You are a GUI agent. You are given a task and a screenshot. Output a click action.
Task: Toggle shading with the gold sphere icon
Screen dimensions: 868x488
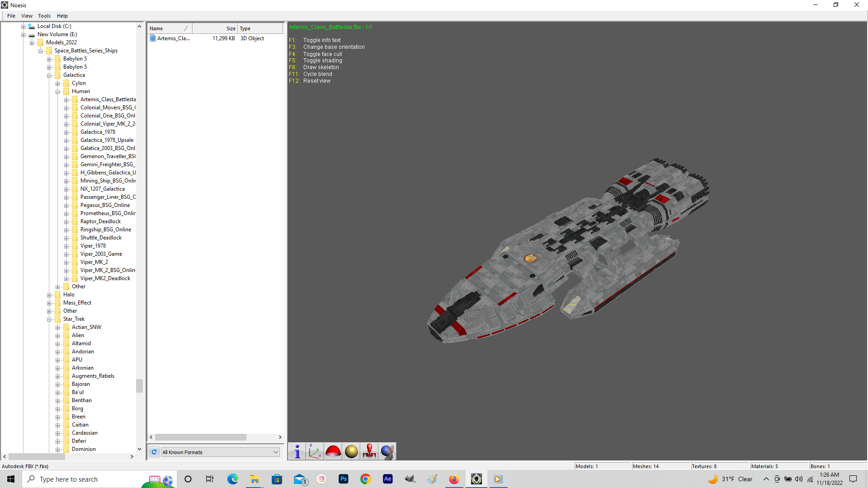click(x=351, y=451)
